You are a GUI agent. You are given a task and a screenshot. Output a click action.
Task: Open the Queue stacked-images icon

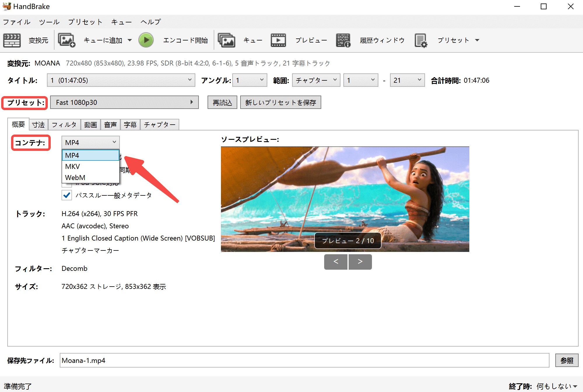tap(226, 40)
